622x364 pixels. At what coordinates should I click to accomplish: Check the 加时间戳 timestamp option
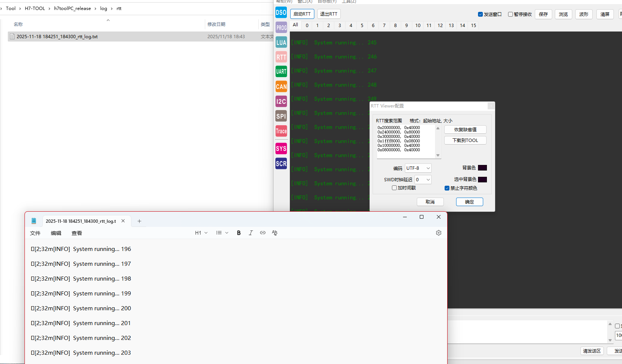394,188
